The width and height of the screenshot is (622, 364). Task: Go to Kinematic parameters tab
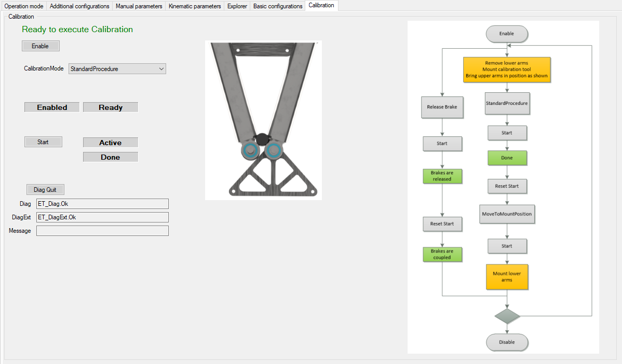(x=195, y=6)
